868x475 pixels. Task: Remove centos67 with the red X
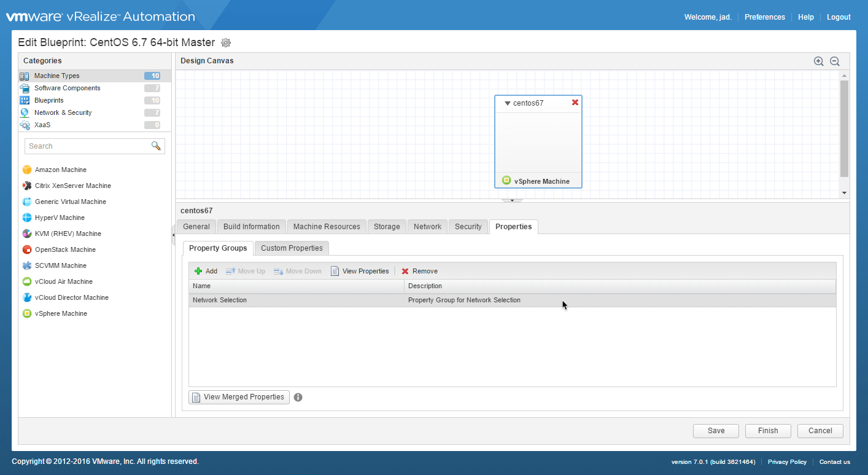(575, 103)
